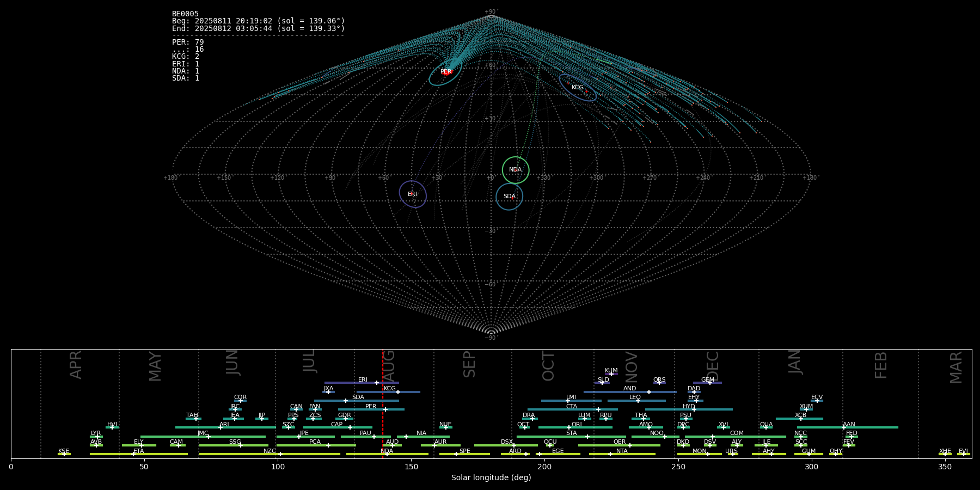980x490 pixels.
Task: Click the NTA shower bar in the timeline
Action: point(622,454)
